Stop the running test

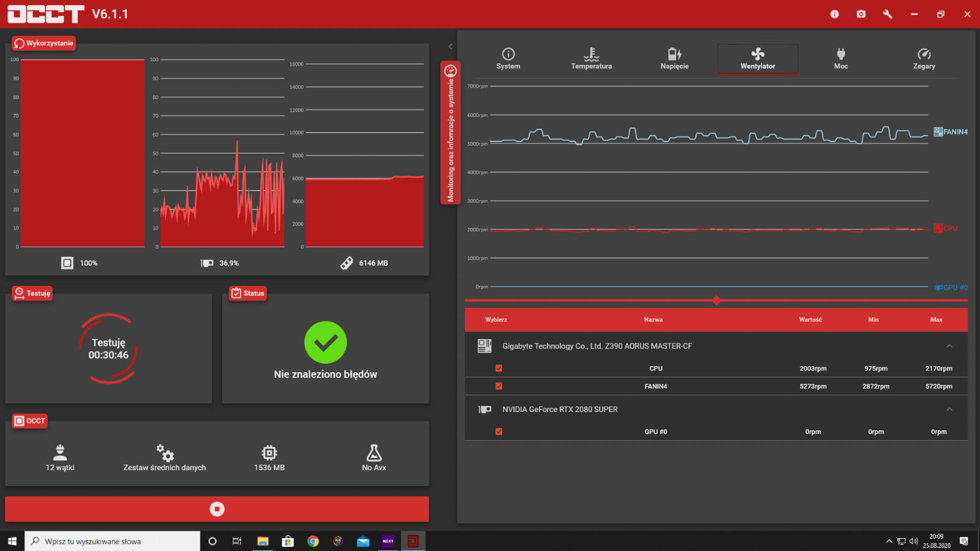[217, 509]
